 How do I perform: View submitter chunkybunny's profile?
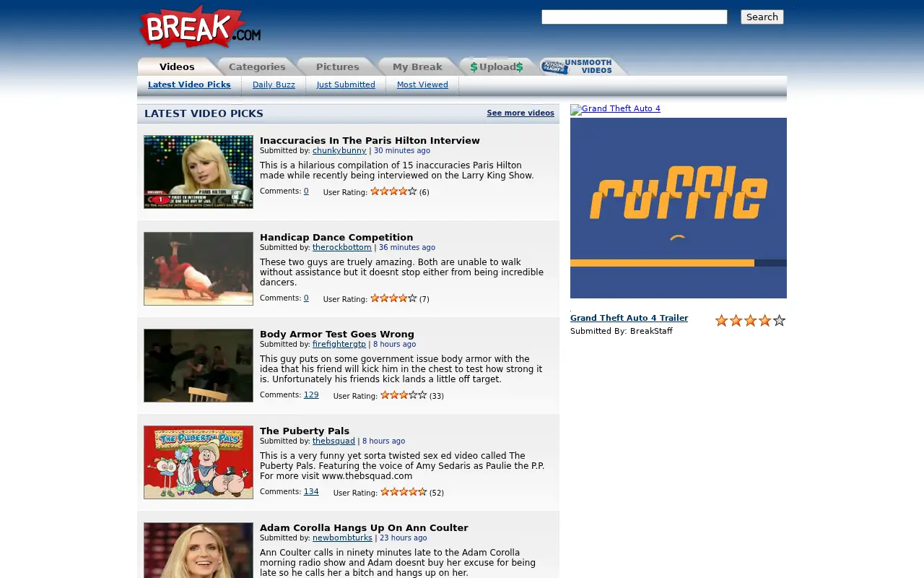(339, 150)
